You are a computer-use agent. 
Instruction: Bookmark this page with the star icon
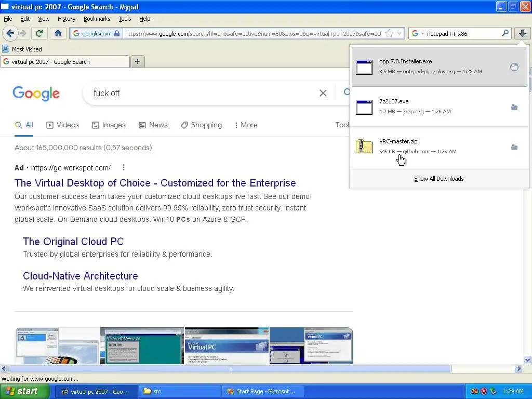389,33
